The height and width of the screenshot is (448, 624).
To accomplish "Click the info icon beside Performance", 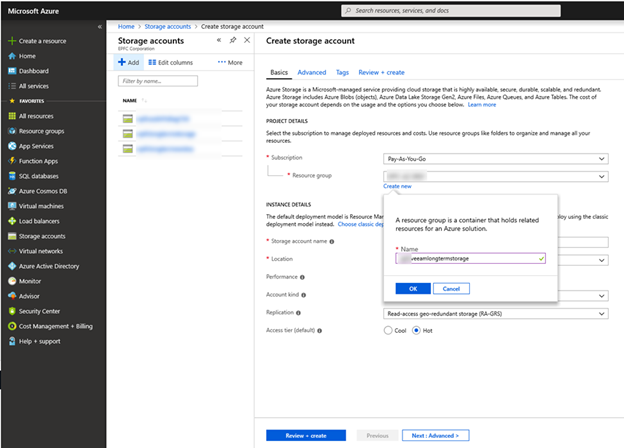I will (302, 277).
